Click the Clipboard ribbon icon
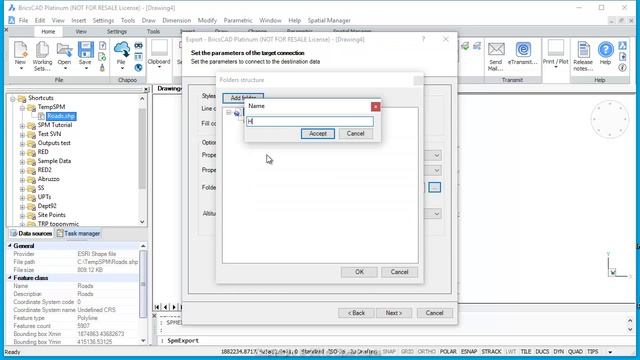Image resolution: width=640 pixels, height=360 pixels. (x=159, y=49)
